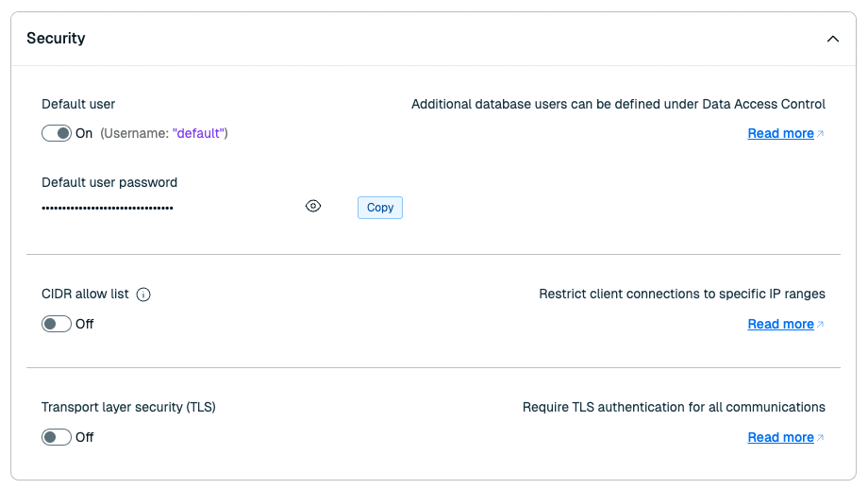Click the purple "default" username text
868x489 pixels.
198,133
